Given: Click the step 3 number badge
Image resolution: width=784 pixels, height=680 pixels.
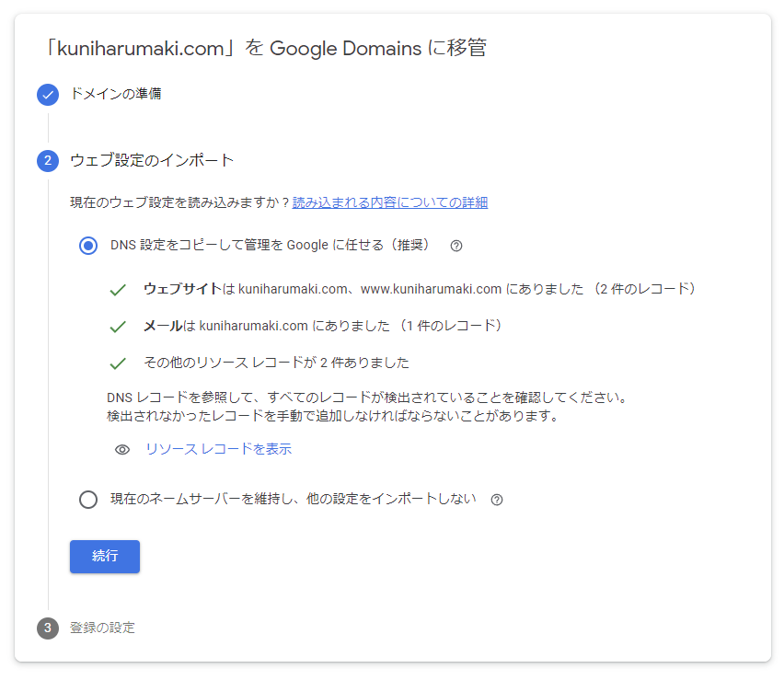Looking at the screenshot, I should [48, 628].
